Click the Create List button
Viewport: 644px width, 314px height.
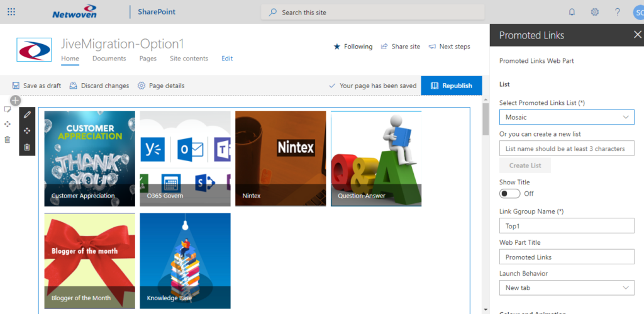pos(525,165)
